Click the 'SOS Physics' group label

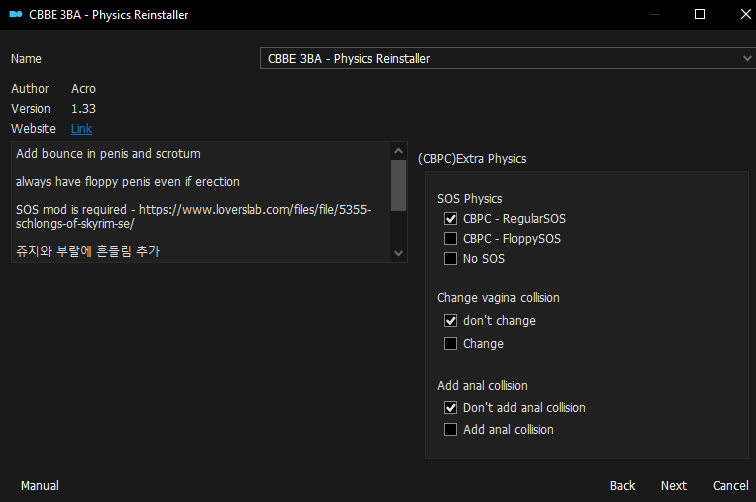point(470,199)
